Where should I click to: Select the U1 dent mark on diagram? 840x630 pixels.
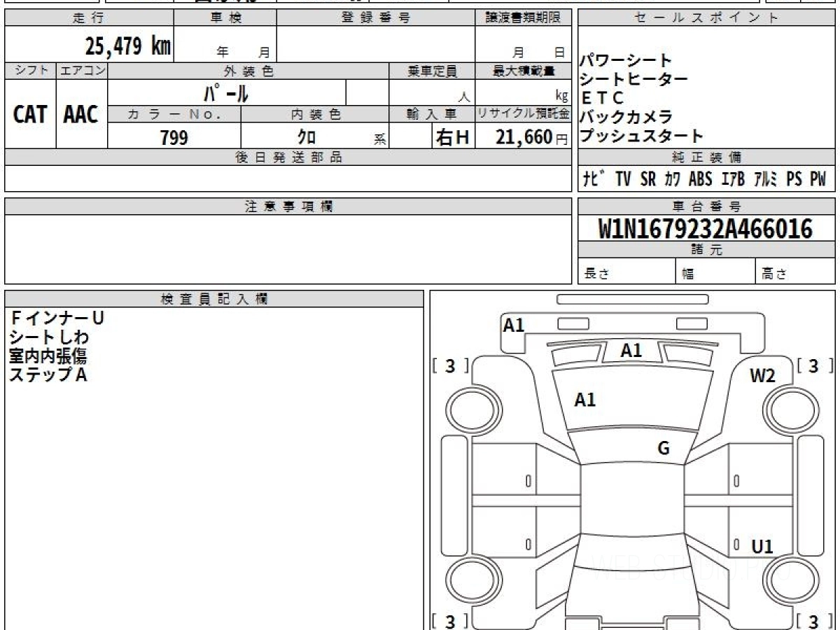762,547
